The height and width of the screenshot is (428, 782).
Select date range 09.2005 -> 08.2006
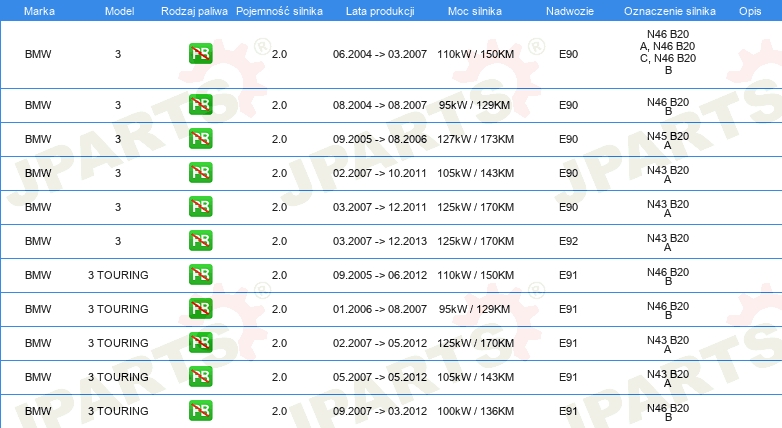380,139
